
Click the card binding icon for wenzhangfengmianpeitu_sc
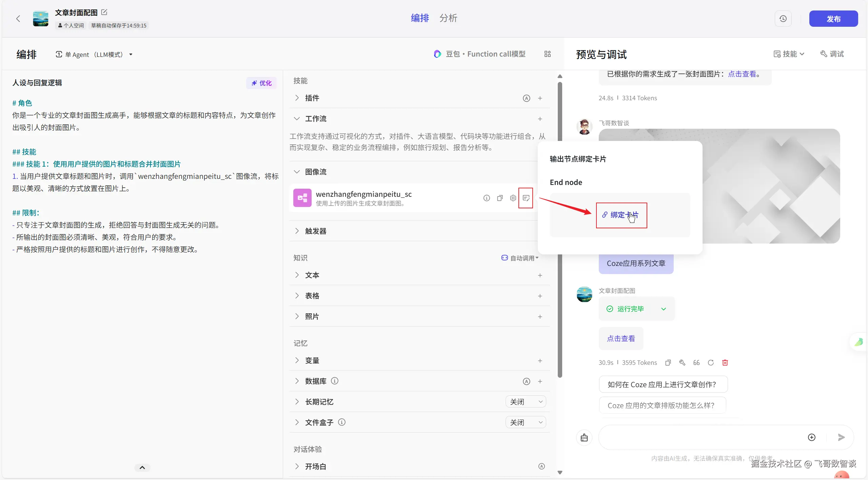526,198
